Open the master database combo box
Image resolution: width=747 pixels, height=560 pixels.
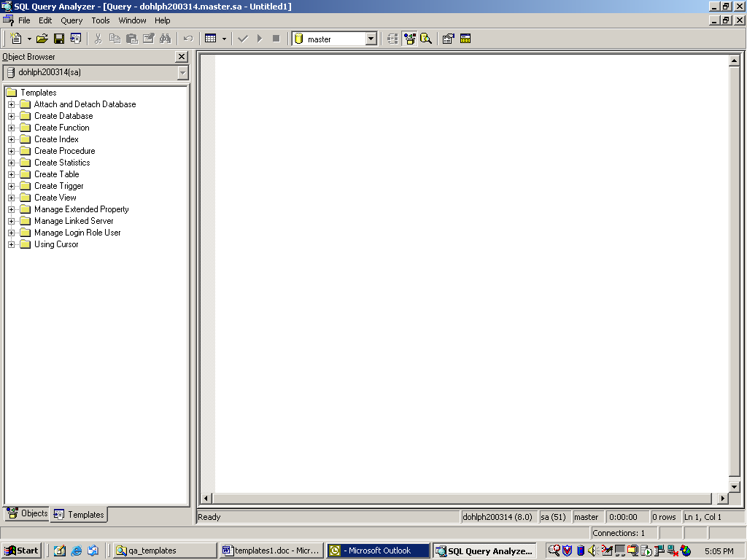coord(371,39)
